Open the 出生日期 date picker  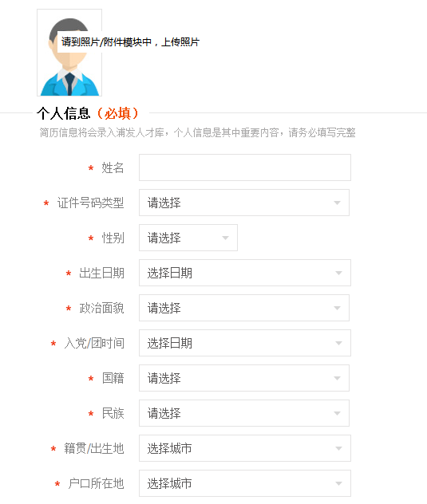245,273
